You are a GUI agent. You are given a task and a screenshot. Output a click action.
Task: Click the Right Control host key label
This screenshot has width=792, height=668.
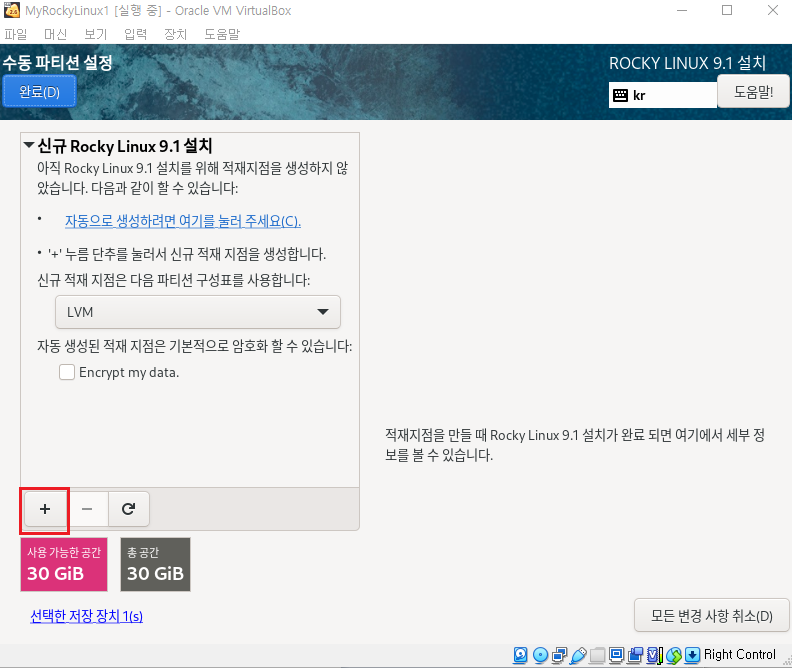739,654
